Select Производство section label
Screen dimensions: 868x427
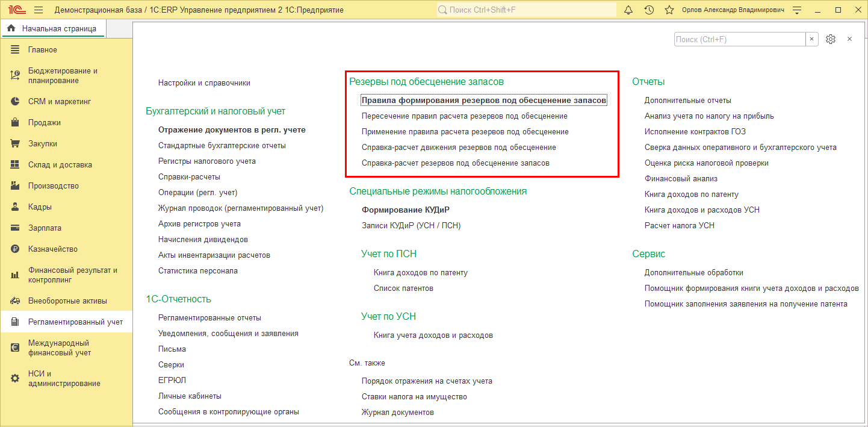tap(54, 186)
